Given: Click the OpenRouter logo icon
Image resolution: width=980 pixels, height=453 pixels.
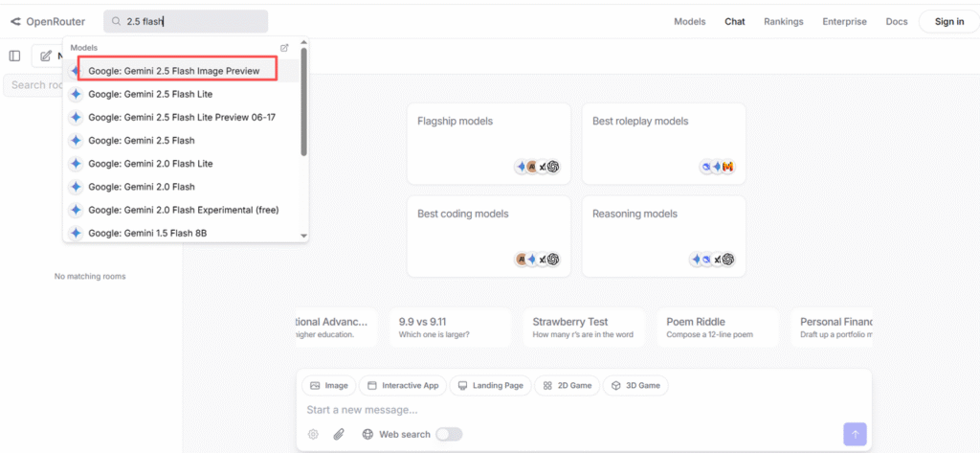Looking at the screenshot, I should [16, 21].
